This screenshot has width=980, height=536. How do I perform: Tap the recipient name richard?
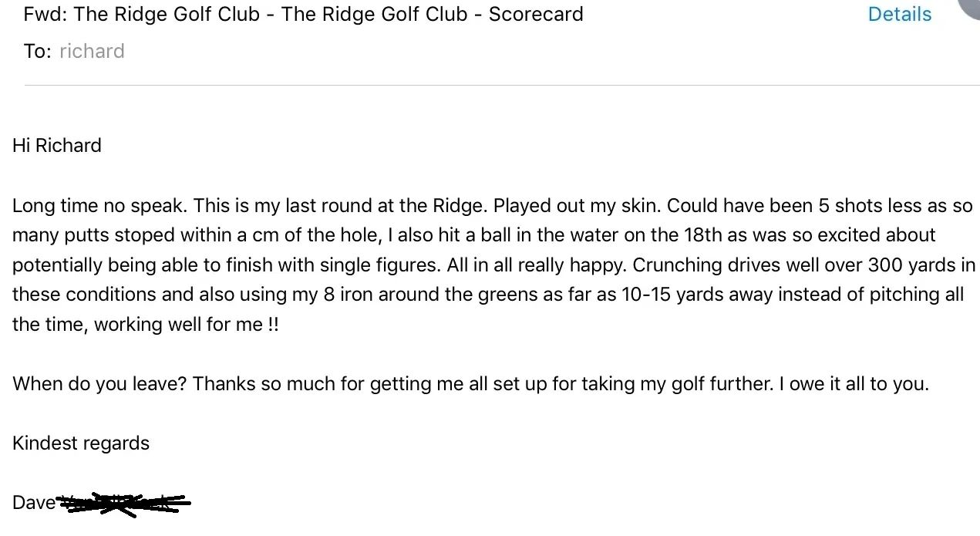pos(92,51)
